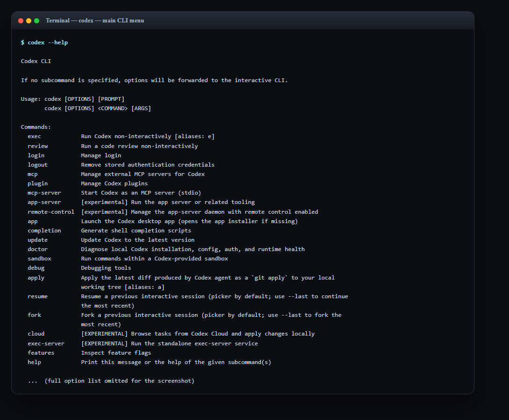Click the 'If no subcommand is specified' sentence
The width and height of the screenshot is (509, 420).
154,80
